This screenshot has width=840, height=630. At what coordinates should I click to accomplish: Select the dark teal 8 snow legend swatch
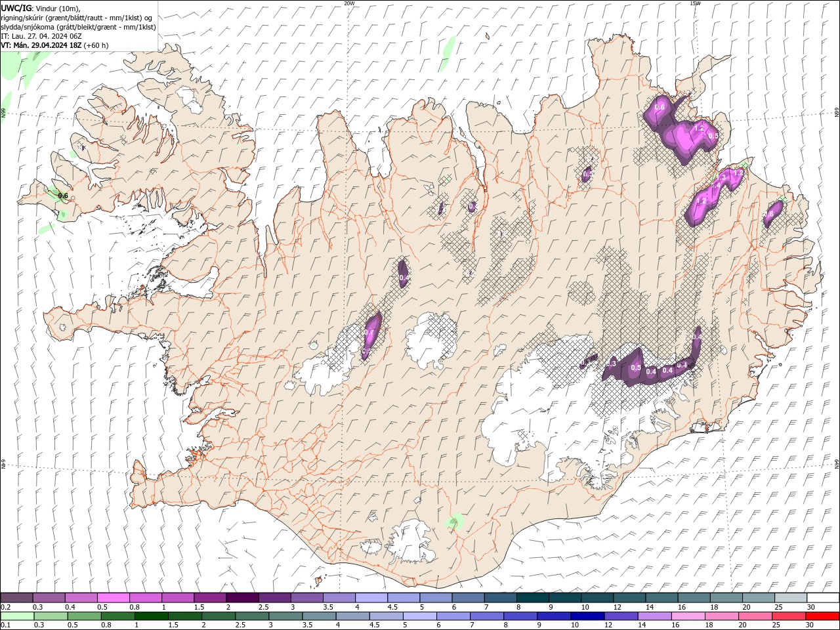[x=532, y=598]
